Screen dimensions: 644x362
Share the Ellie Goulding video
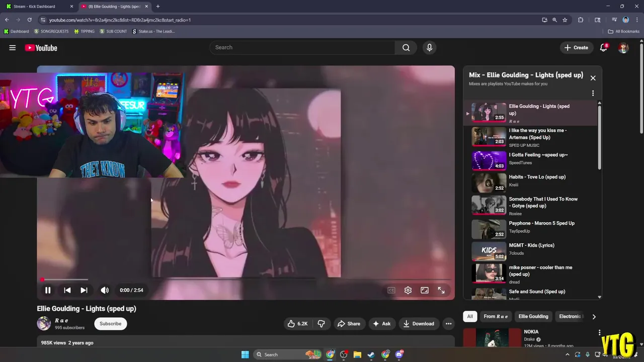click(x=349, y=324)
